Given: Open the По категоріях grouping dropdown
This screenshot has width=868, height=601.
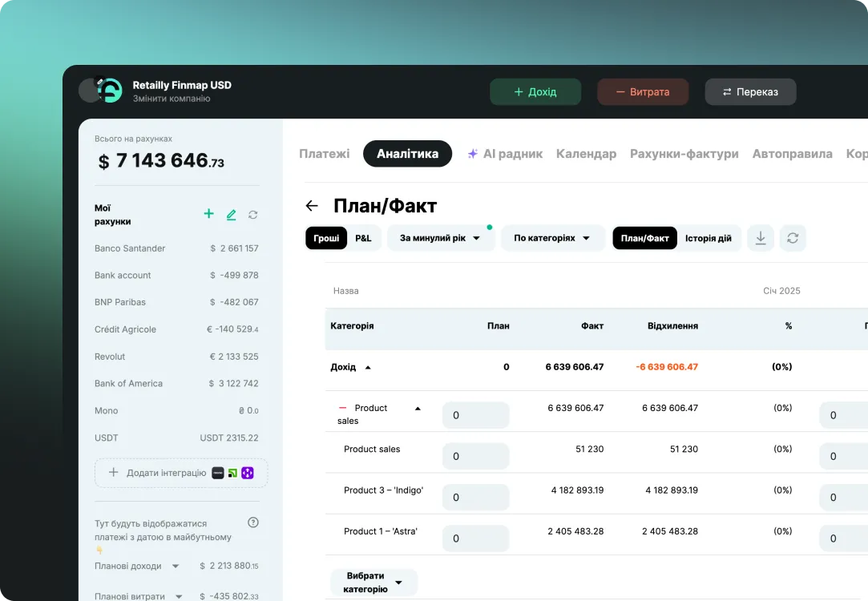Looking at the screenshot, I should coord(552,238).
